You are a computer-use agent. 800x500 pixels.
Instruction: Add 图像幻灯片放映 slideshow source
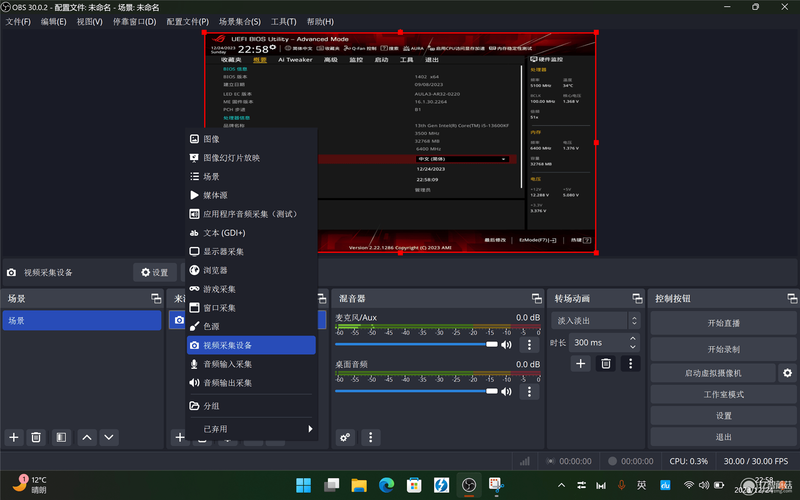251,158
